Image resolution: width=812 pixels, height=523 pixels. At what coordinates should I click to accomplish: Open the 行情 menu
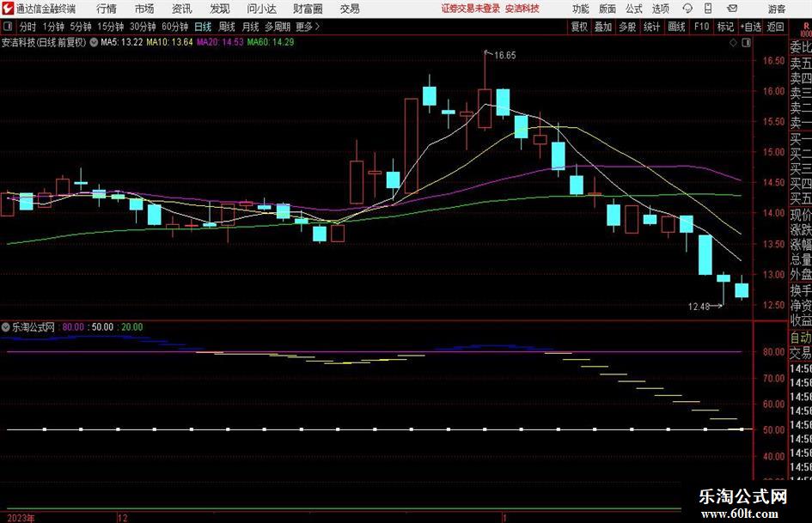tap(107, 9)
